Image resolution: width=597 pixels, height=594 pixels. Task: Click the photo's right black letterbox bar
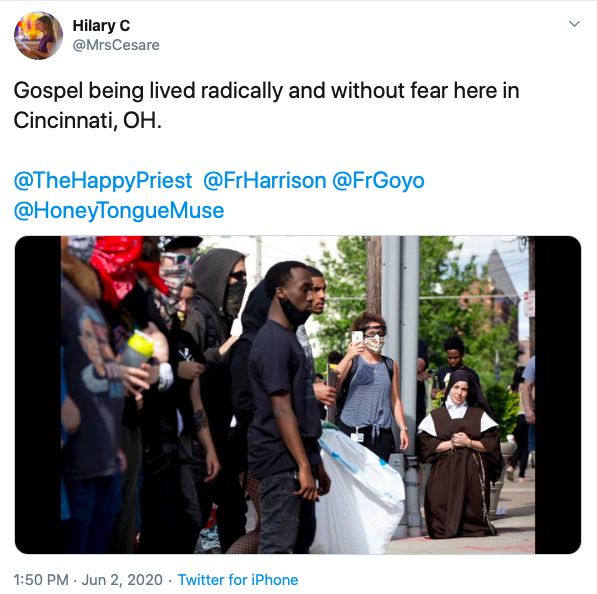click(558, 395)
